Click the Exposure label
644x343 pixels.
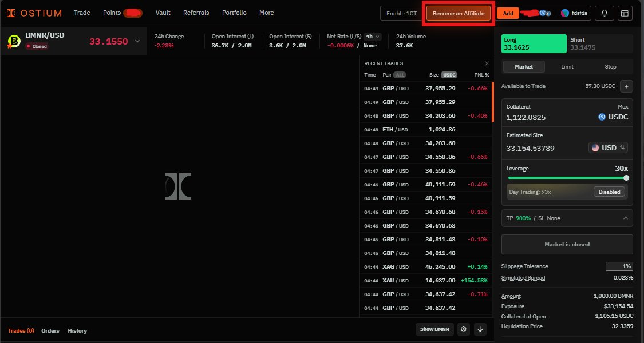click(512, 306)
